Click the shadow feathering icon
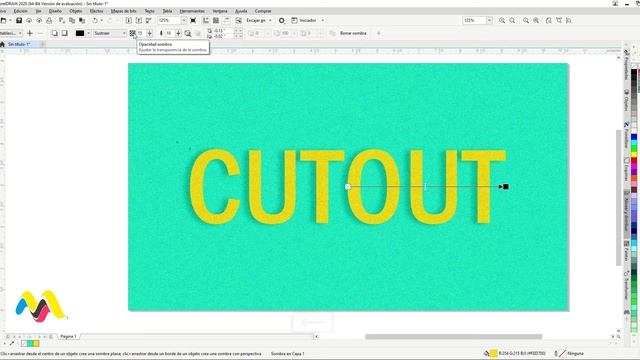Screen dimensions: 640x360 [x=161, y=33]
